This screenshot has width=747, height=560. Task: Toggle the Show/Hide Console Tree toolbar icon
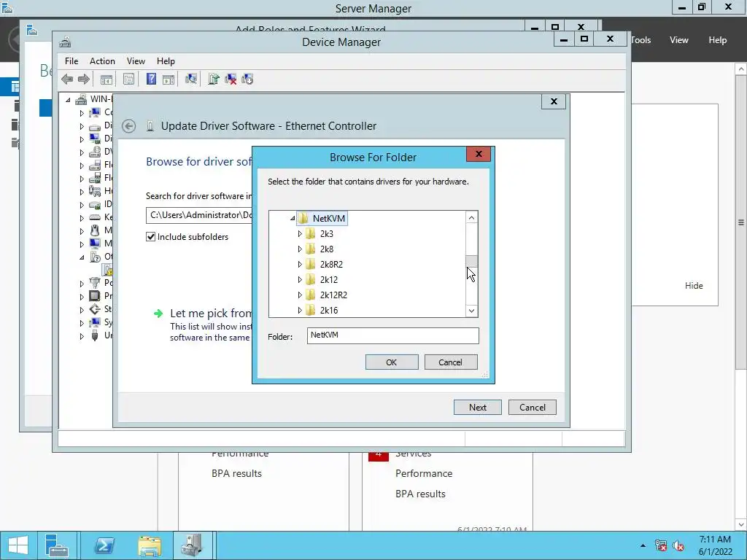coord(107,79)
